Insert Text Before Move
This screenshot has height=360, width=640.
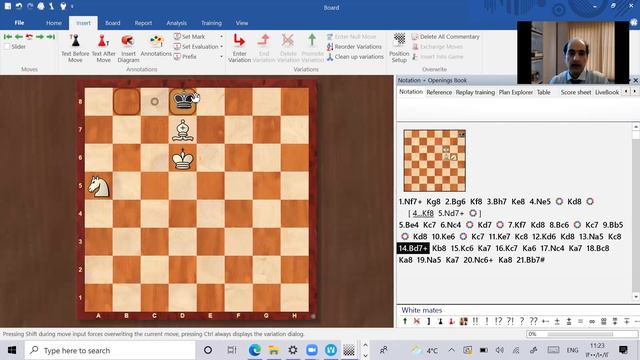(x=75, y=48)
